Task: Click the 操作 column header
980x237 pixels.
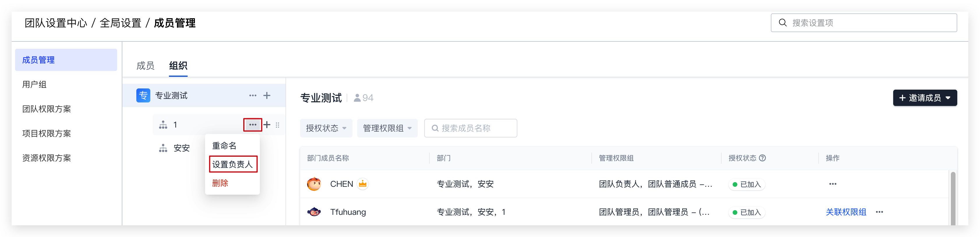Action: [x=832, y=158]
